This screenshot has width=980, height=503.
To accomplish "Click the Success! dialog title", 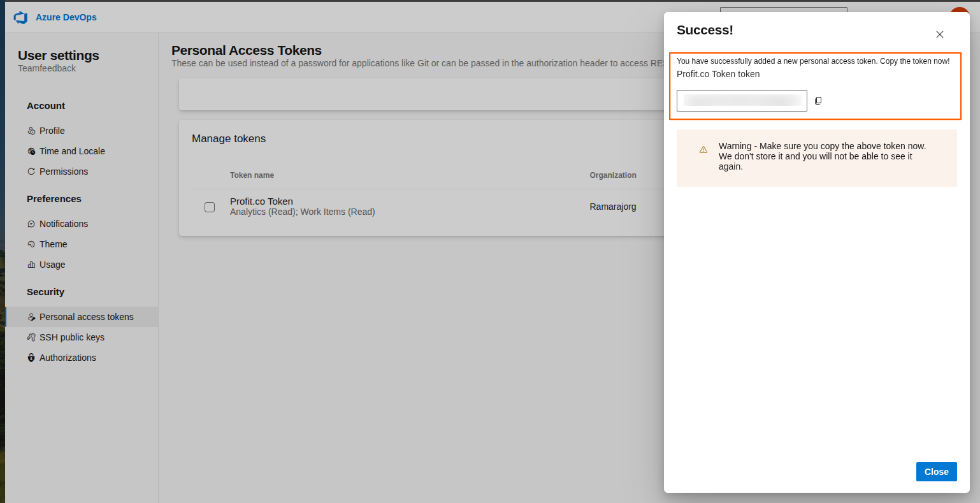I will click(705, 30).
